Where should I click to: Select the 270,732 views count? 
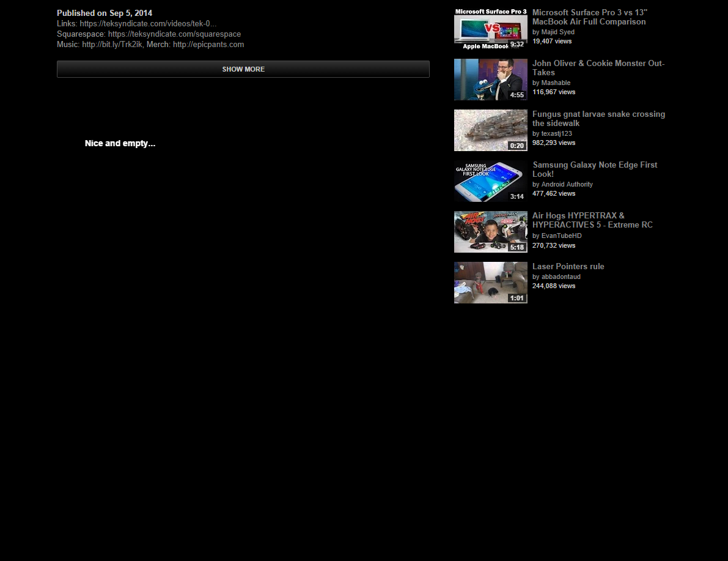click(x=554, y=245)
